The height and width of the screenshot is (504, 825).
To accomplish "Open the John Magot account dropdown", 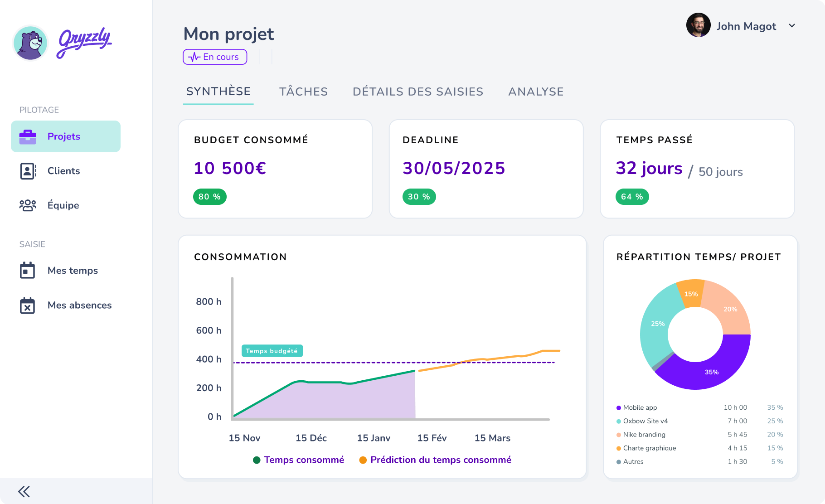I will coord(792,26).
